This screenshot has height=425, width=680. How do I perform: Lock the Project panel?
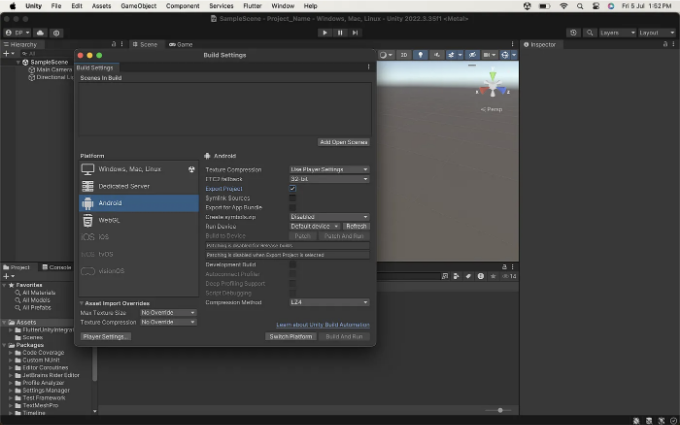click(x=504, y=267)
